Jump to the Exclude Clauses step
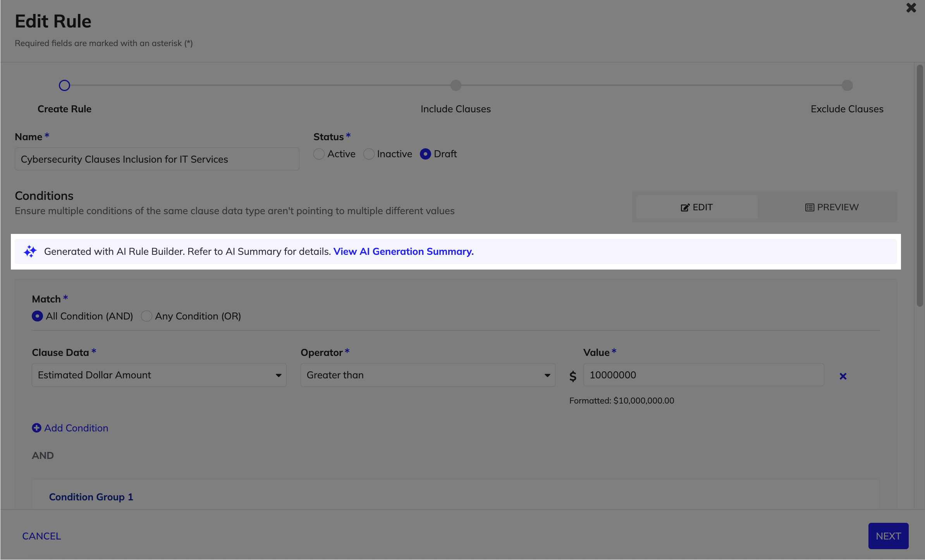 (x=847, y=85)
